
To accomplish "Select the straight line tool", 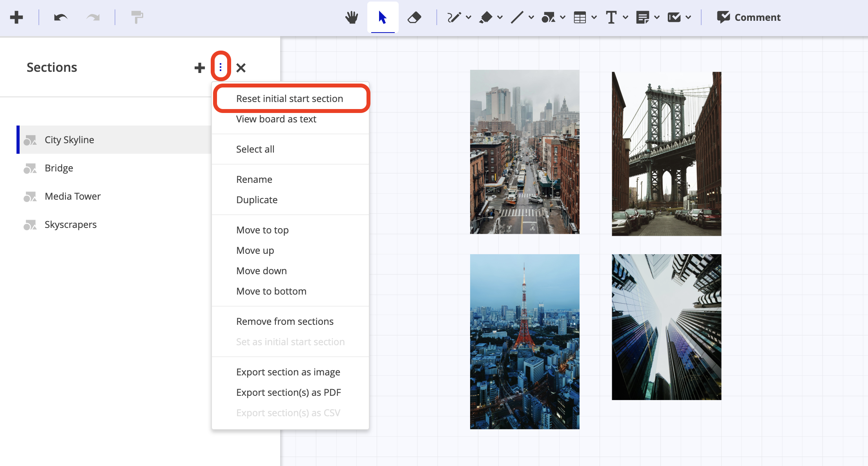I will pos(517,17).
